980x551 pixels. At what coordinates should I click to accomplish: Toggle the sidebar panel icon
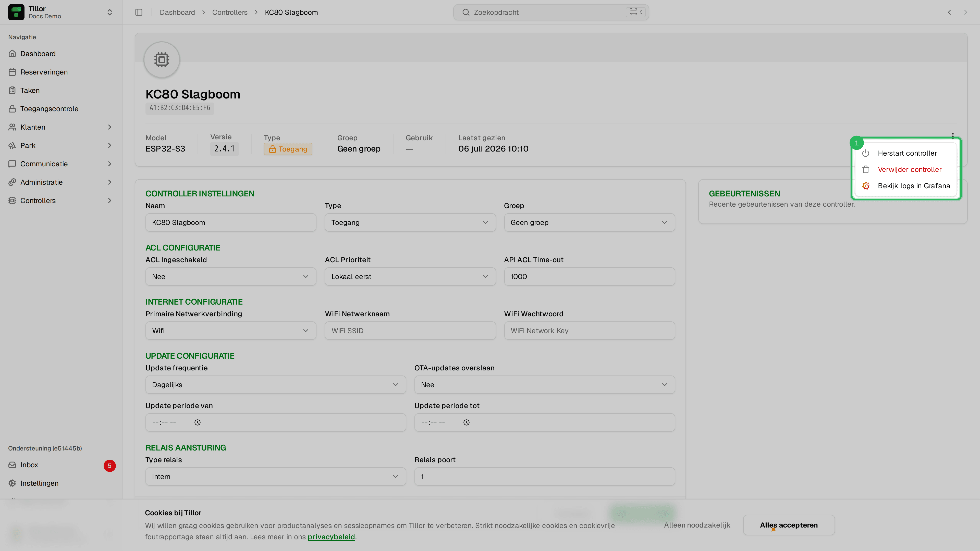(x=139, y=12)
